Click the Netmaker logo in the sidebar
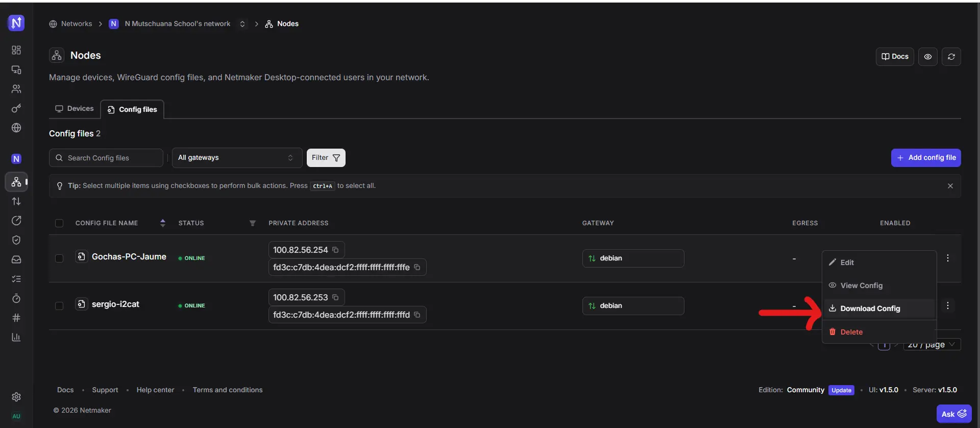Viewport: 980px width, 428px height. pos(16,23)
